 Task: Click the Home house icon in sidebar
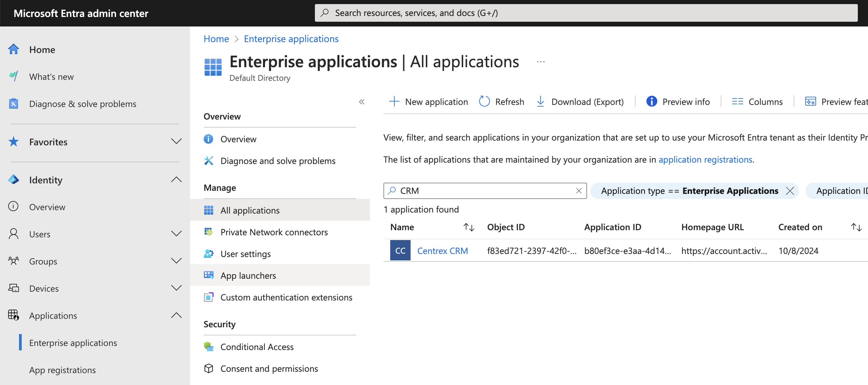click(14, 49)
